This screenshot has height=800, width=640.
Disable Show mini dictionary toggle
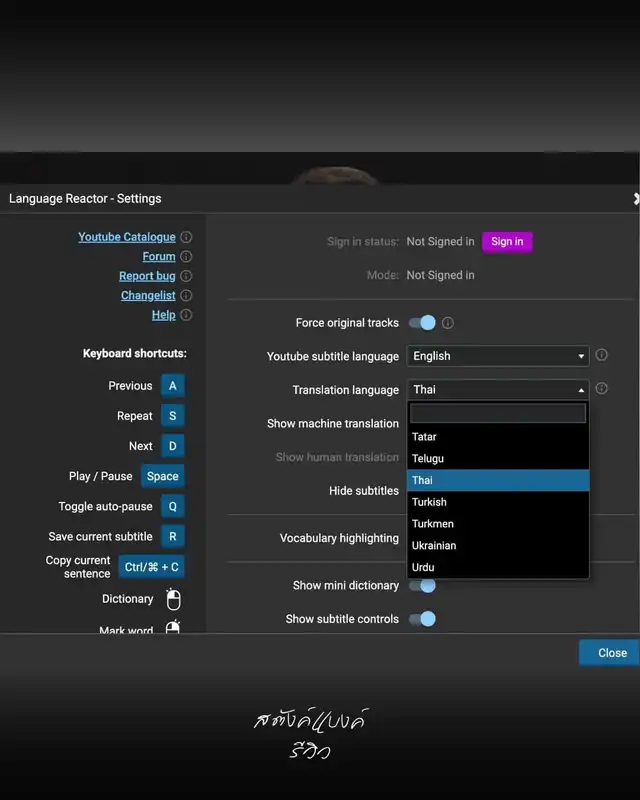pos(423,586)
